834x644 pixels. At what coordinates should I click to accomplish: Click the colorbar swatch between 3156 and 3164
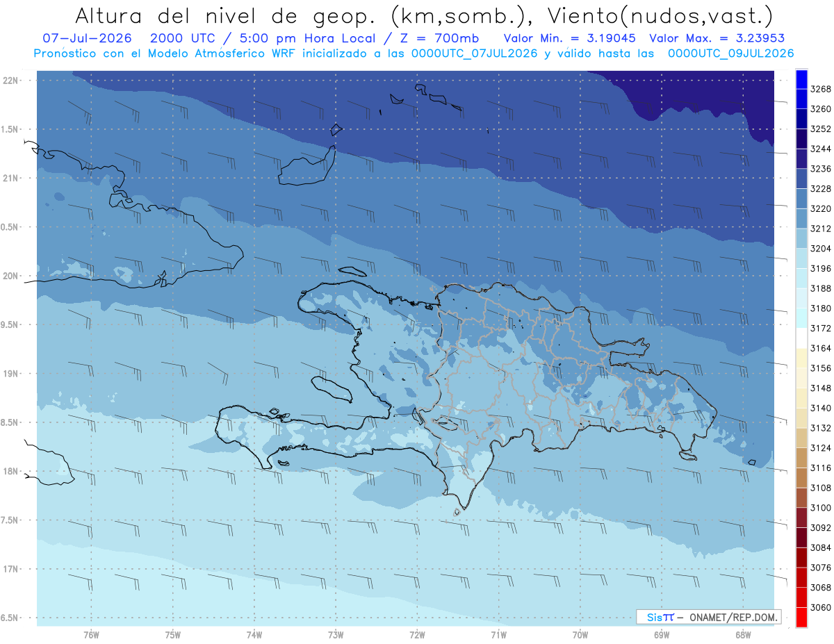pyautogui.click(x=801, y=358)
